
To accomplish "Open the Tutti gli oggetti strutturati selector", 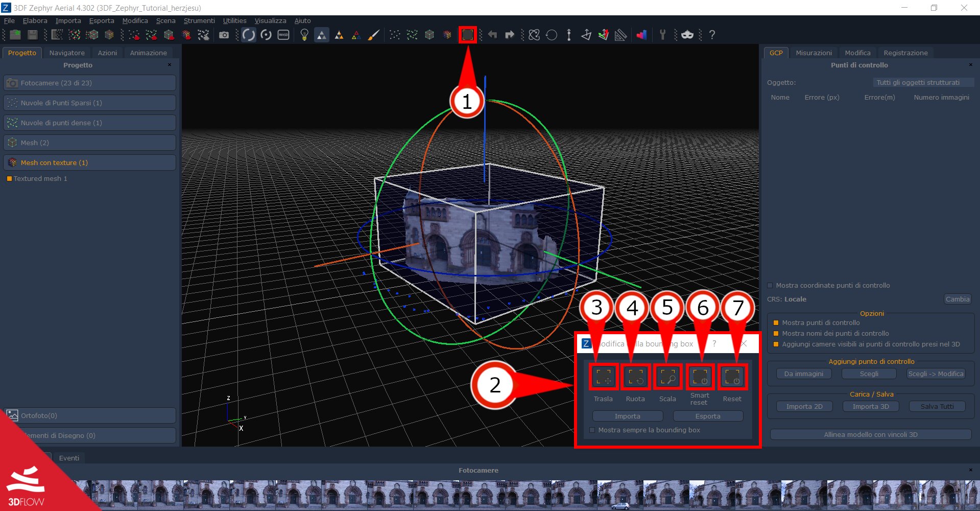I will click(x=923, y=82).
